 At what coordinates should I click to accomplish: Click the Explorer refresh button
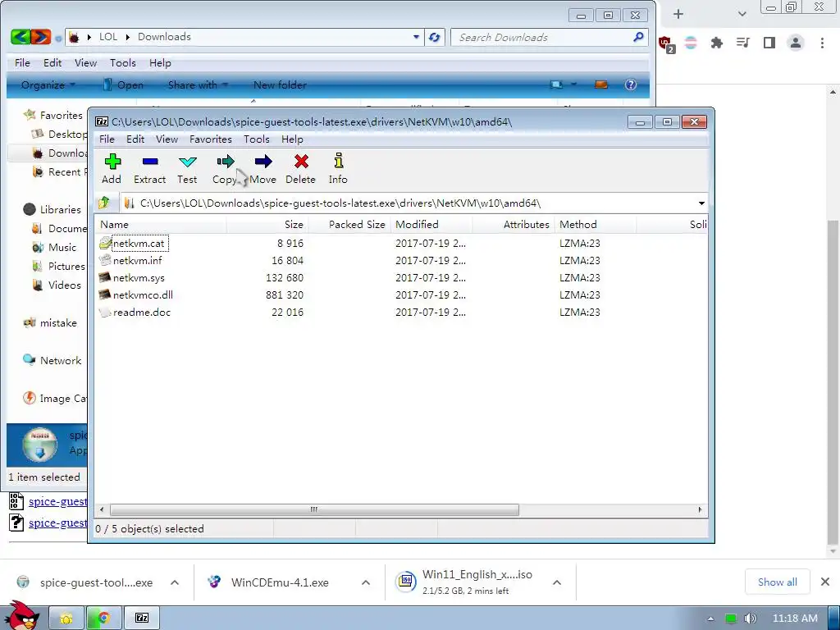pyautogui.click(x=435, y=37)
